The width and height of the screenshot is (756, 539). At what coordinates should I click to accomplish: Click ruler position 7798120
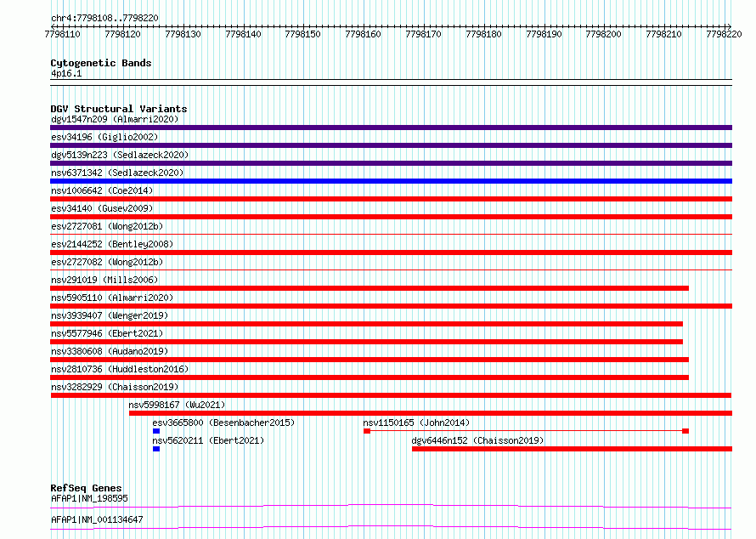[122, 34]
